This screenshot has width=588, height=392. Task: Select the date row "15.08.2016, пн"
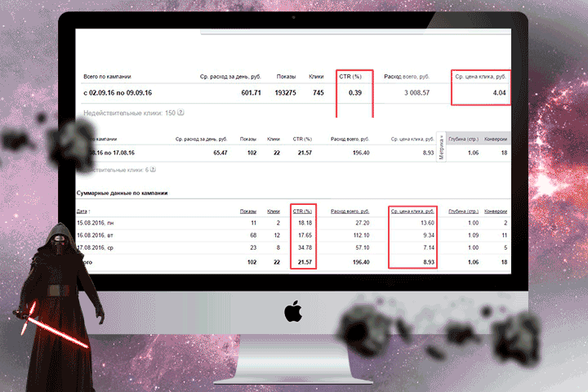[96, 223]
